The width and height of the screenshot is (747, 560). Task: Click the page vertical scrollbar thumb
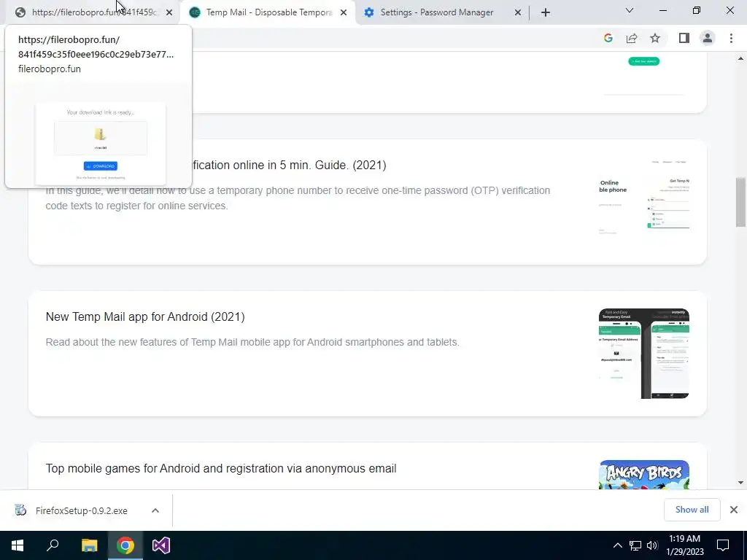point(740,202)
